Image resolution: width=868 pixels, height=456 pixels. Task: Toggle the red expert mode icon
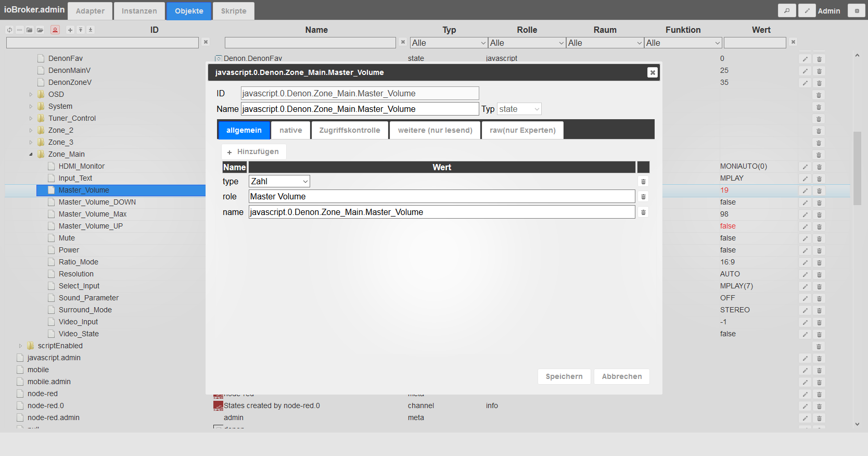[55, 30]
